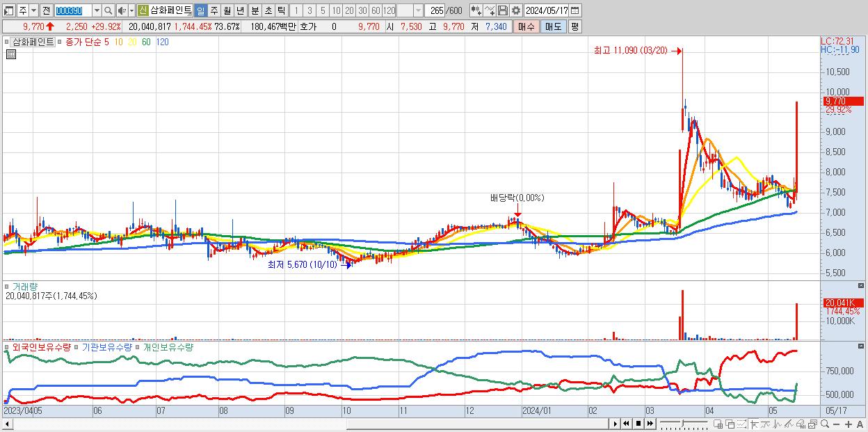
Task: Adjust the zoom slider in bottom toolbar
Action: click(682, 424)
